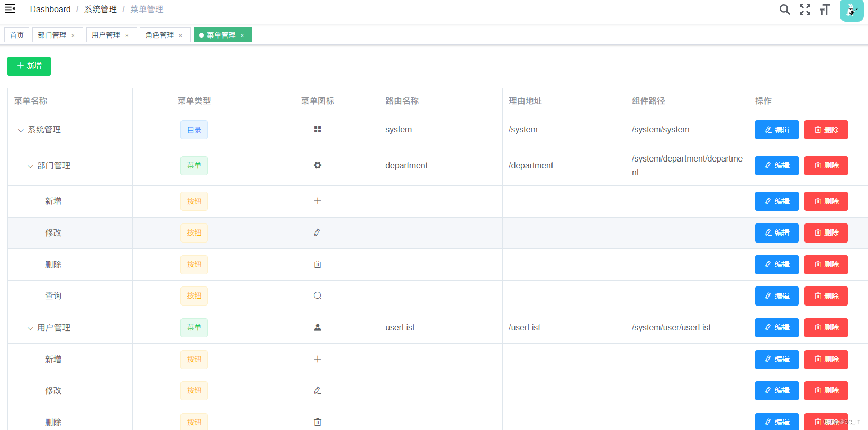Delete the 部门管理 menu row
Viewport: 868px width, 430px height.
point(826,166)
